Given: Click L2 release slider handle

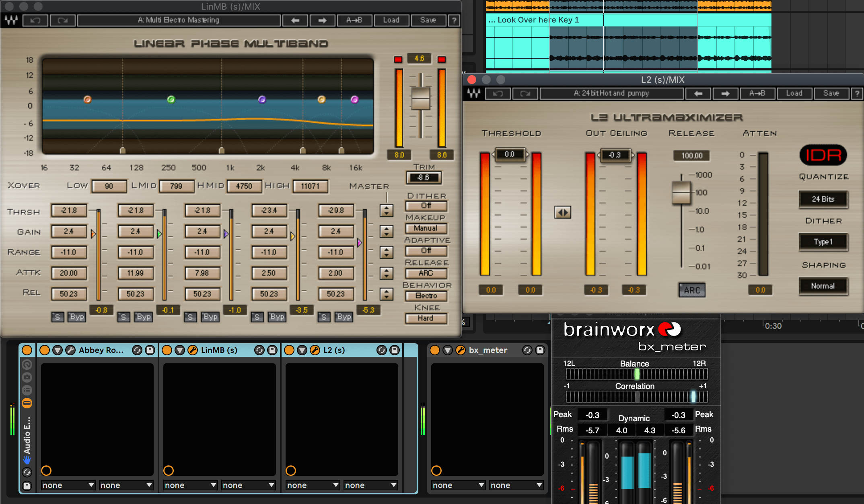Looking at the screenshot, I should click(x=681, y=192).
